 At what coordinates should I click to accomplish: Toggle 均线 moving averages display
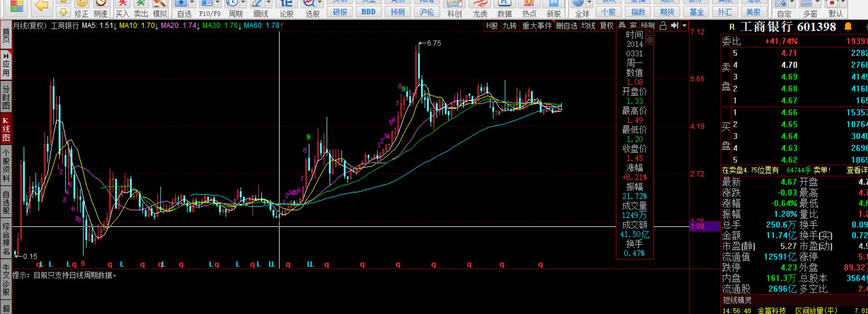coord(588,26)
